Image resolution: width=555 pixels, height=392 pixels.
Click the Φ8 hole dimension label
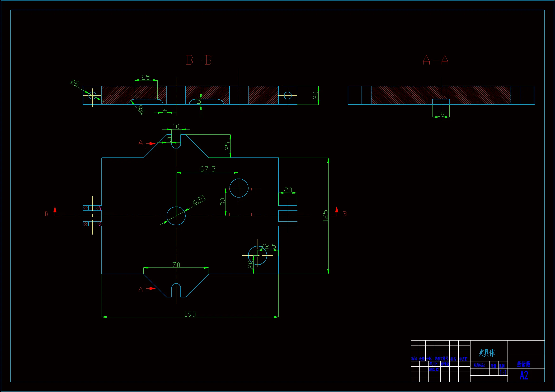pos(75,83)
